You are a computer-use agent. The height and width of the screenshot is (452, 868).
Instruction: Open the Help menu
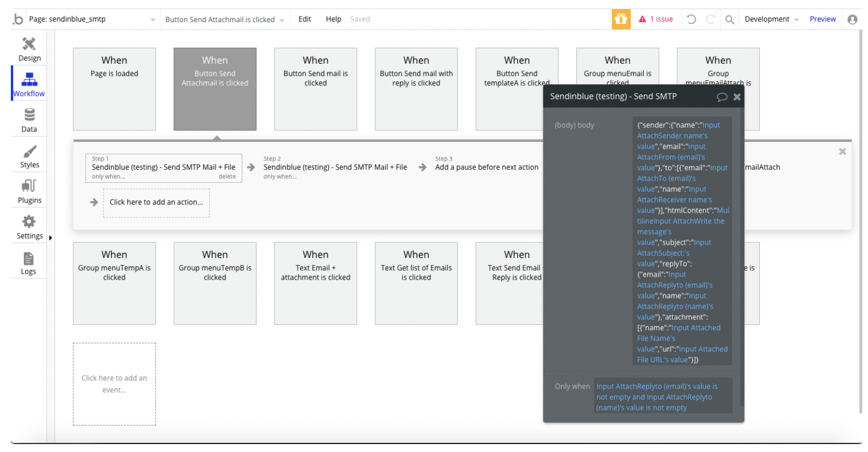[x=333, y=19]
